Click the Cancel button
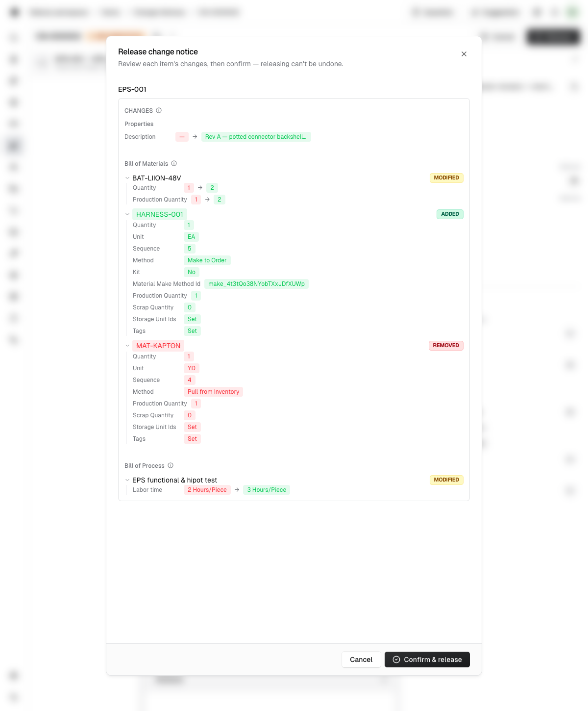Viewport: 588px width, 711px height. [361, 660]
